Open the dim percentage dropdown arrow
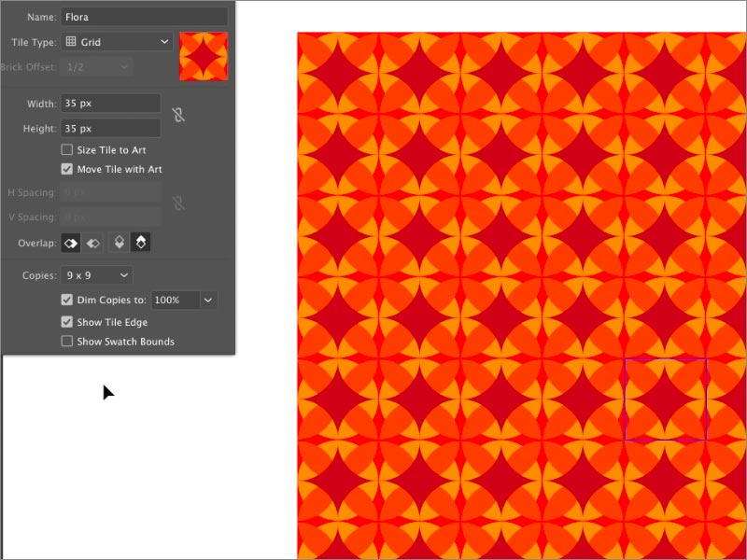This screenshot has height=560, width=747. [208, 301]
